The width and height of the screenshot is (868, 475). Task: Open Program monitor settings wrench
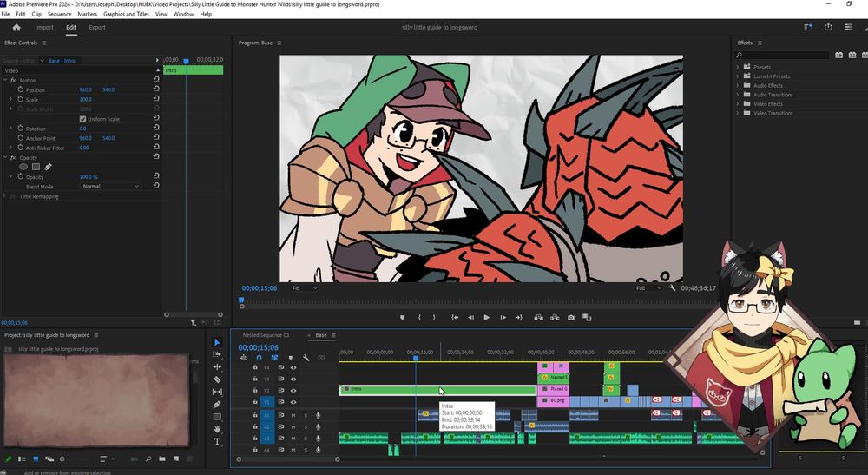(x=673, y=288)
